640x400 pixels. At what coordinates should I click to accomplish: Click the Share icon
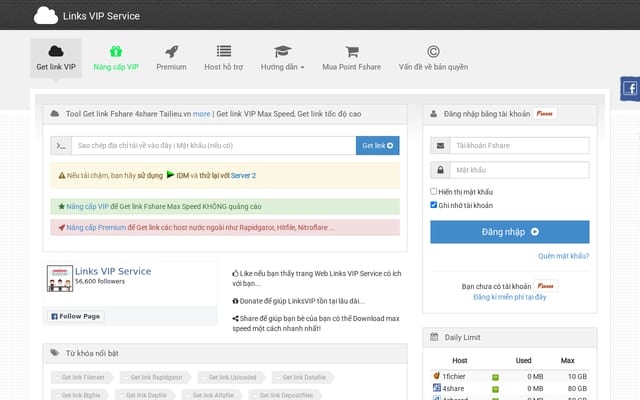pyautogui.click(x=235, y=318)
